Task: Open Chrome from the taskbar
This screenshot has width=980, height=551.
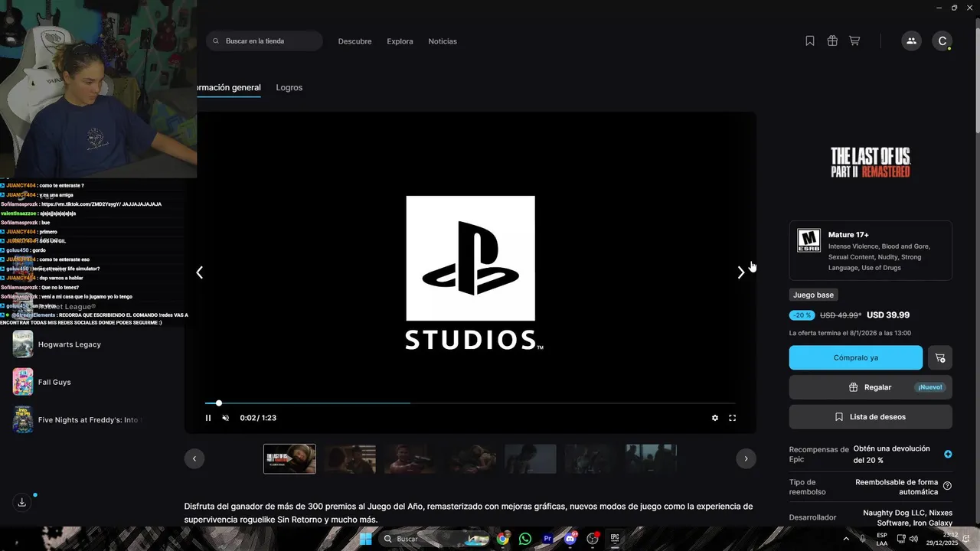Action: pyautogui.click(x=502, y=539)
